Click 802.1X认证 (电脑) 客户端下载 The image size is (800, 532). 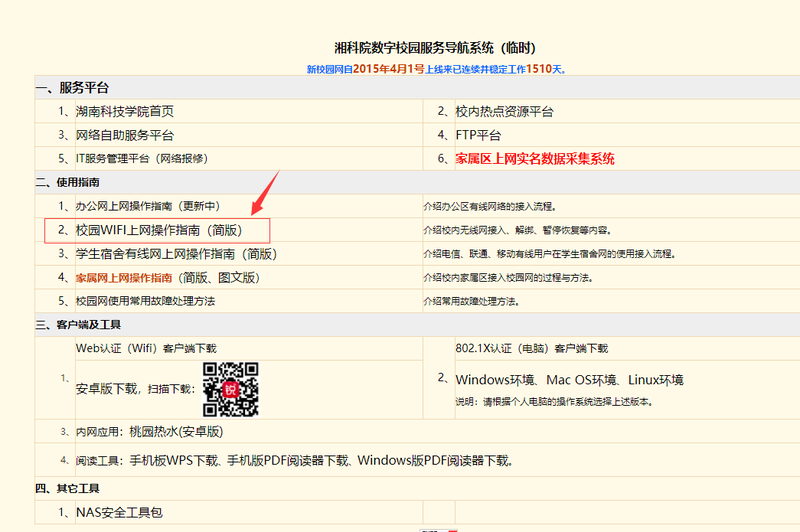pos(531,348)
